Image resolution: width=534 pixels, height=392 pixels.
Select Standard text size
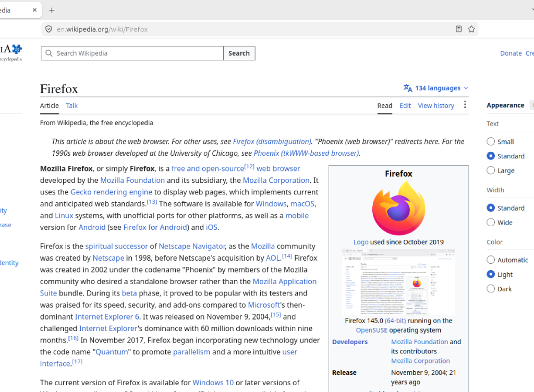coord(490,156)
